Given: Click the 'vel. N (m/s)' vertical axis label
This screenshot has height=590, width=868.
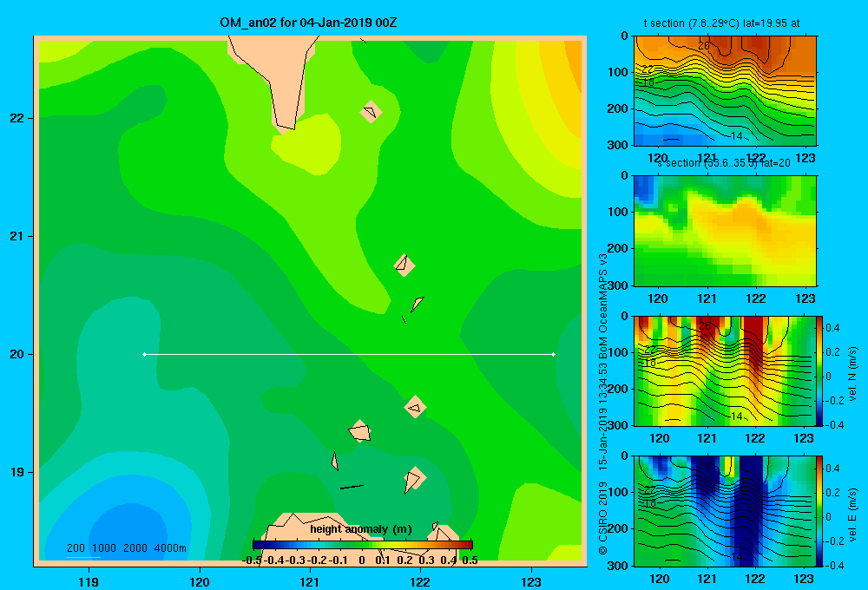Looking at the screenshot, I should pyautogui.click(x=852, y=374).
